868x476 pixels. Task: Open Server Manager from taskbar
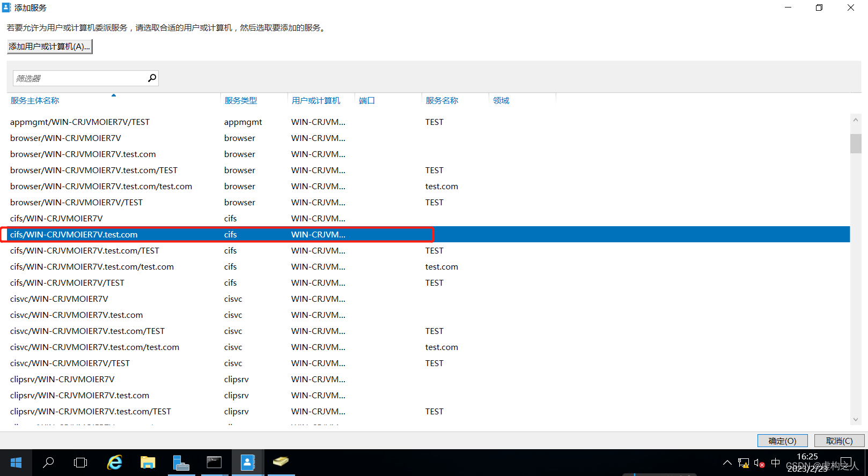(181, 463)
